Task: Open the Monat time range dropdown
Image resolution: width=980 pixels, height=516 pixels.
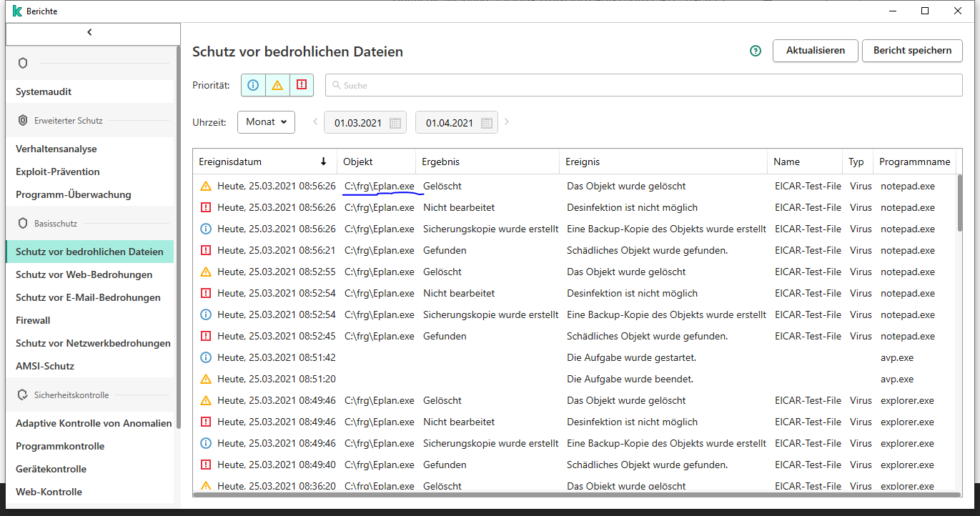Action: tap(266, 122)
